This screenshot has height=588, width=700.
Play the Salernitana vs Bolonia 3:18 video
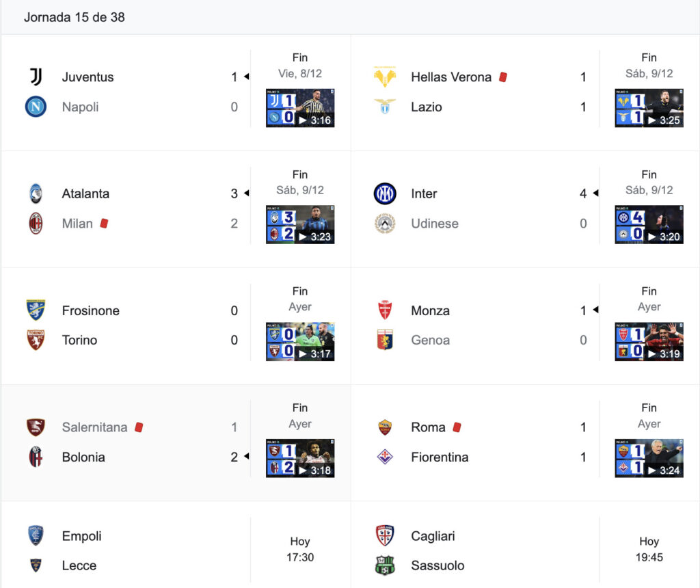point(300,458)
